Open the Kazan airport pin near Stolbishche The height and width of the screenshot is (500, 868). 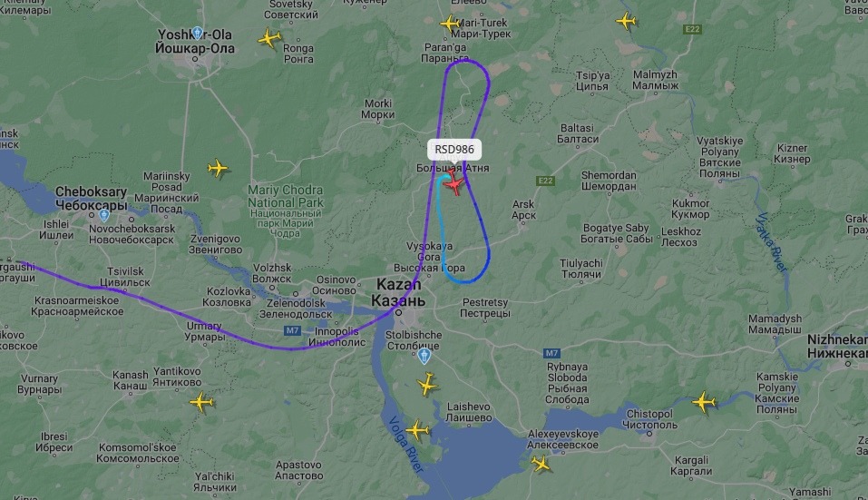pos(424,356)
